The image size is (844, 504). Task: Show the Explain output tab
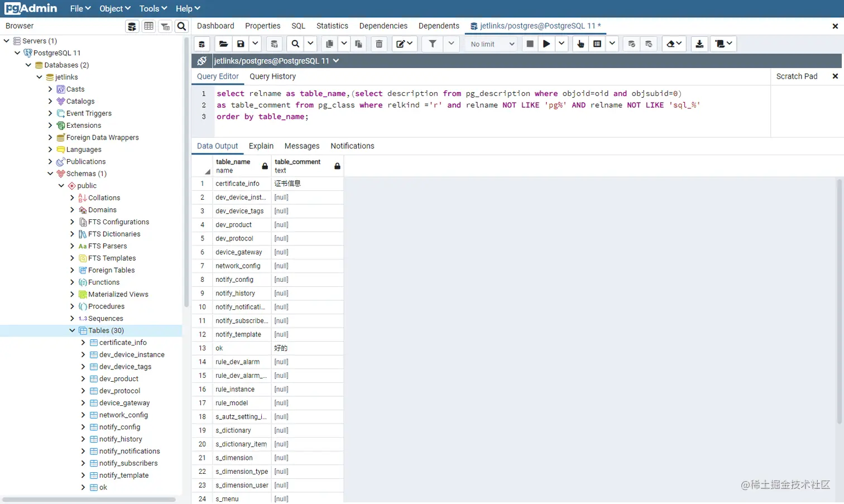point(261,146)
